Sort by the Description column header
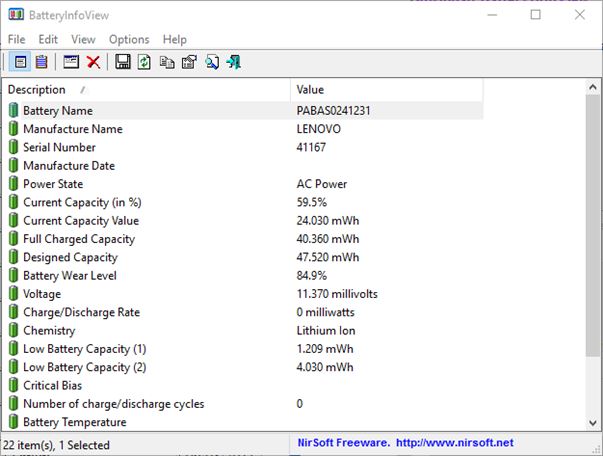Image resolution: width=603 pixels, height=456 pixels. tap(140, 90)
